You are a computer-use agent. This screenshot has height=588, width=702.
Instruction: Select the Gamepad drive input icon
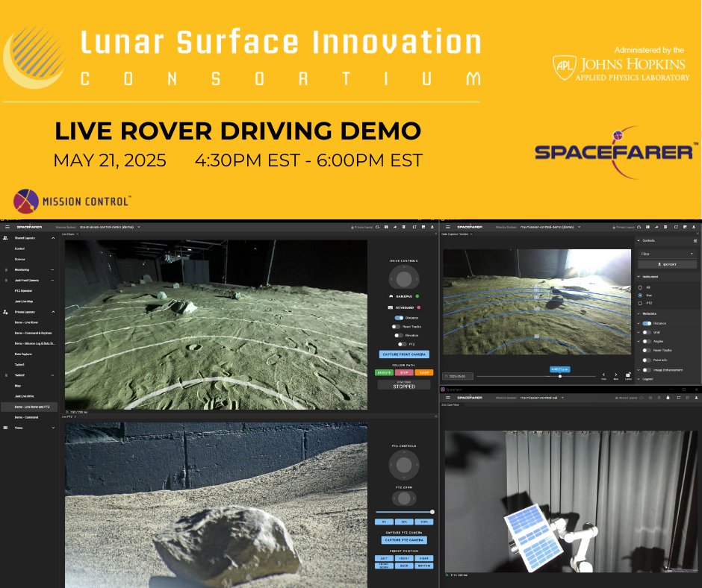coord(391,296)
